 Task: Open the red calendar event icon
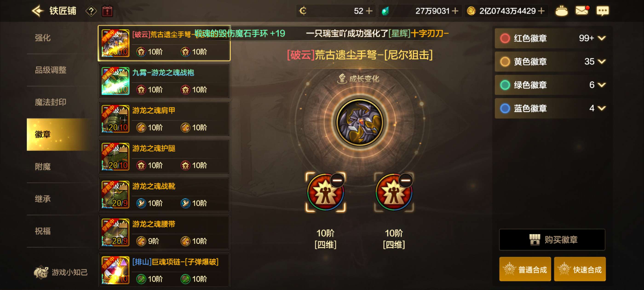click(107, 11)
